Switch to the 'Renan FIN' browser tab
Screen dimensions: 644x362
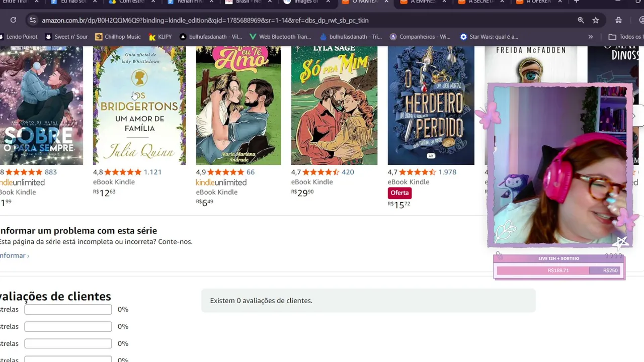pyautogui.click(x=191, y=3)
